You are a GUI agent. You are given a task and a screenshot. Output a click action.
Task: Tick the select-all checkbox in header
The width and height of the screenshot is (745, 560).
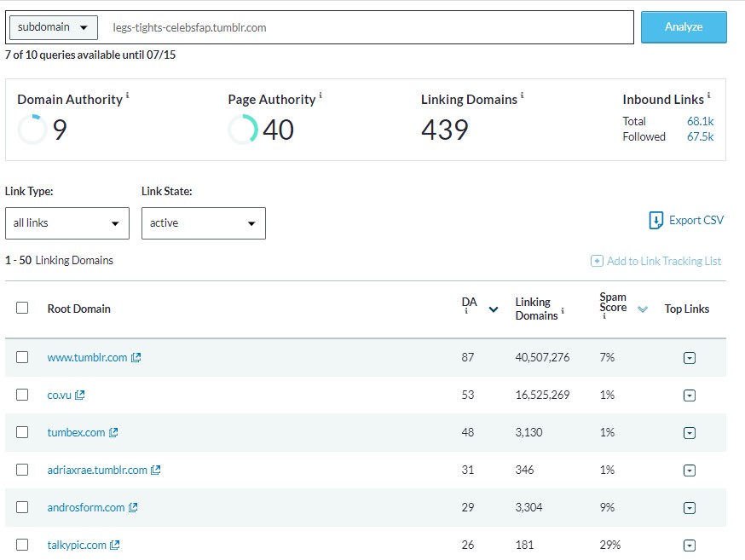click(x=22, y=308)
